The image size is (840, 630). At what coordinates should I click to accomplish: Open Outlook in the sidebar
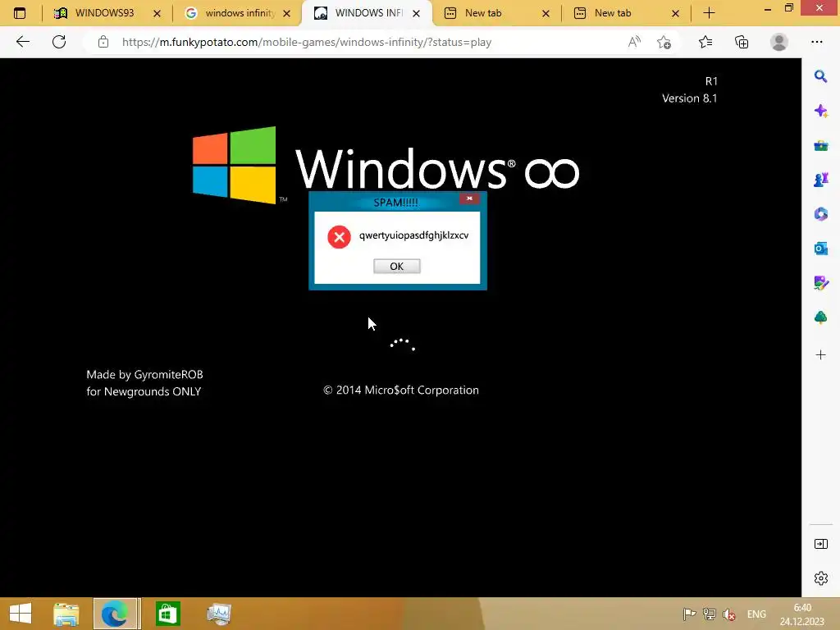click(x=820, y=248)
